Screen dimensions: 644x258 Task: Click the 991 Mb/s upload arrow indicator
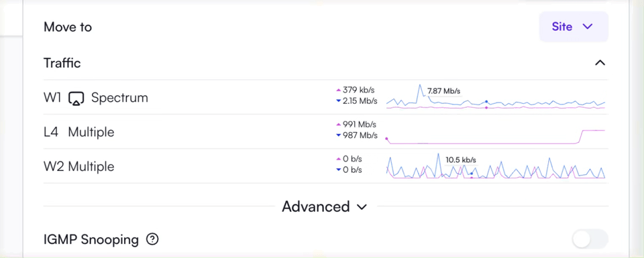point(338,124)
